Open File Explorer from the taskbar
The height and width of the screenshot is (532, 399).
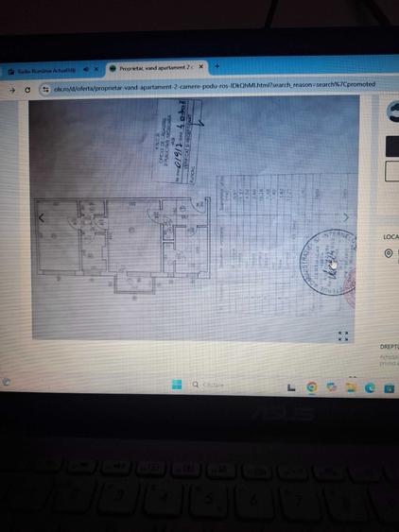pyautogui.click(x=351, y=387)
